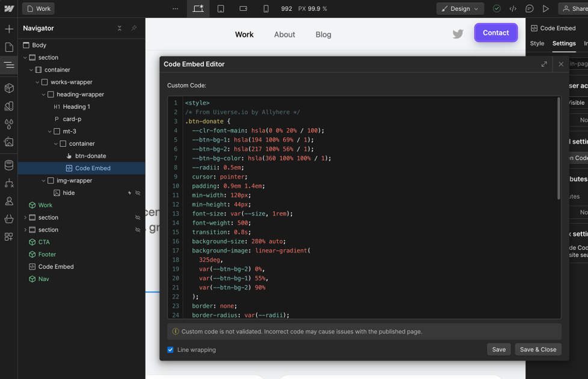Click the code editor vertical scrollbar
This screenshot has width=588, height=379.
[x=559, y=147]
